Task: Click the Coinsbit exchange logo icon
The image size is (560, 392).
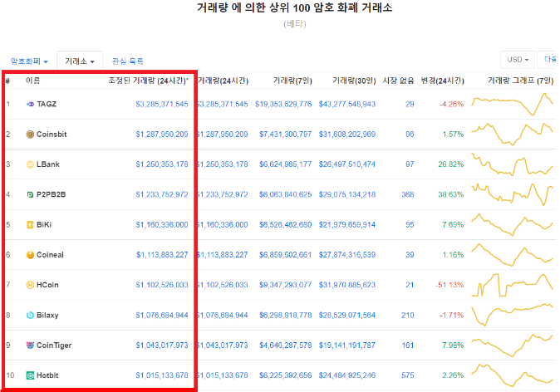Action: pos(31,135)
